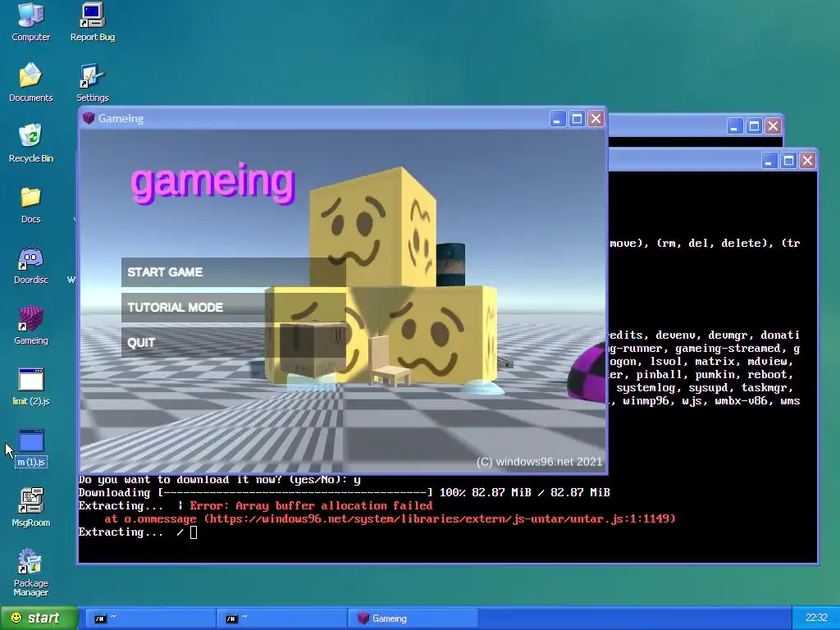Viewport: 840px width, 630px height.
Task: Minimize the Gameing window
Action: (558, 118)
